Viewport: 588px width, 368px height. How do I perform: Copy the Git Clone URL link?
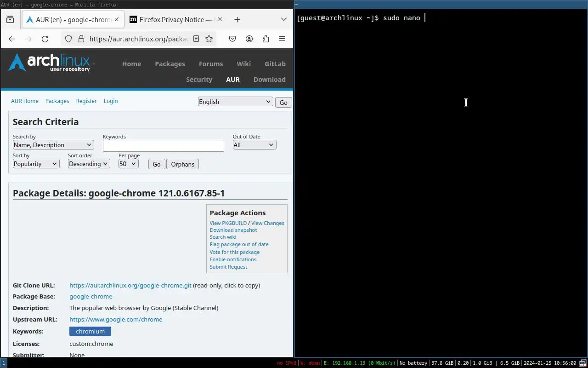coord(130,285)
